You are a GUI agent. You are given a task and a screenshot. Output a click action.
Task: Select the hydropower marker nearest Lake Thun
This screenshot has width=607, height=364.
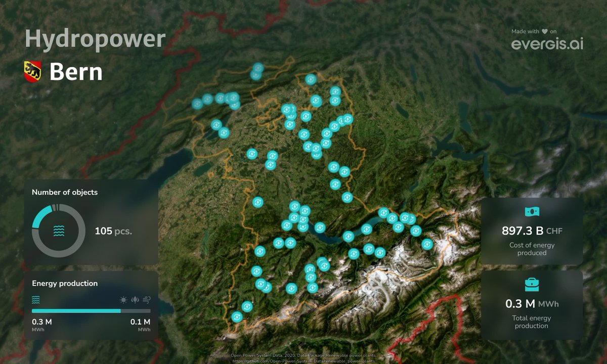coord(320,227)
